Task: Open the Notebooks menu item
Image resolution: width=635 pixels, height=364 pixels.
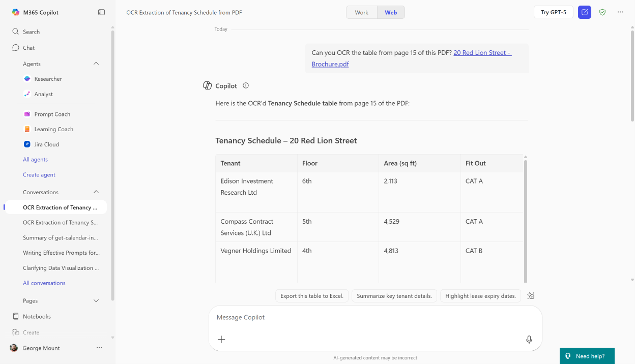Action: (x=37, y=316)
